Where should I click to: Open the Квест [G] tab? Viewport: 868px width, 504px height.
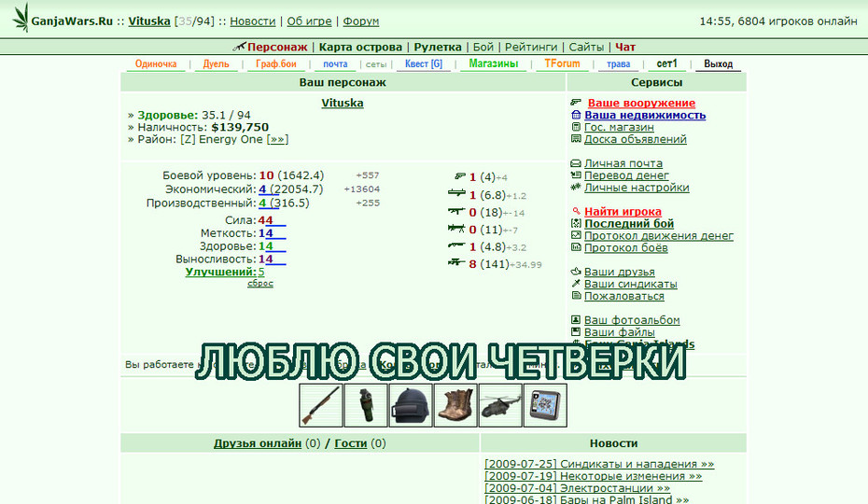coord(424,63)
